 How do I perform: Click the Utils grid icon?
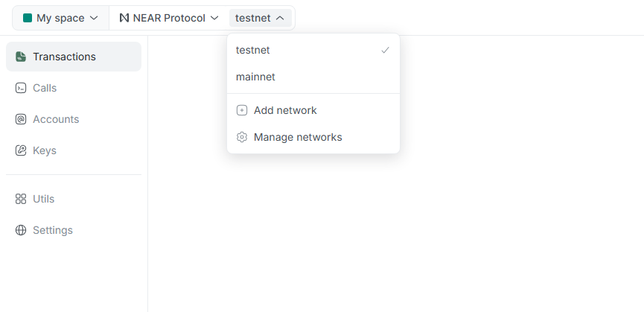21,199
